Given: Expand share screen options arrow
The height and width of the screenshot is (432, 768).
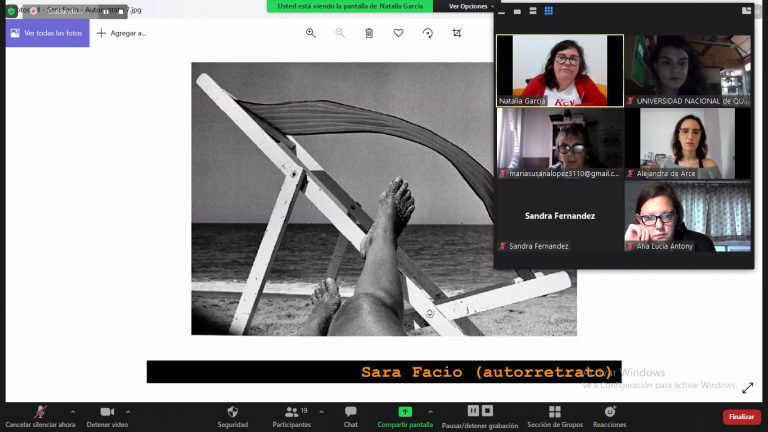Looking at the screenshot, I should click(x=431, y=410).
